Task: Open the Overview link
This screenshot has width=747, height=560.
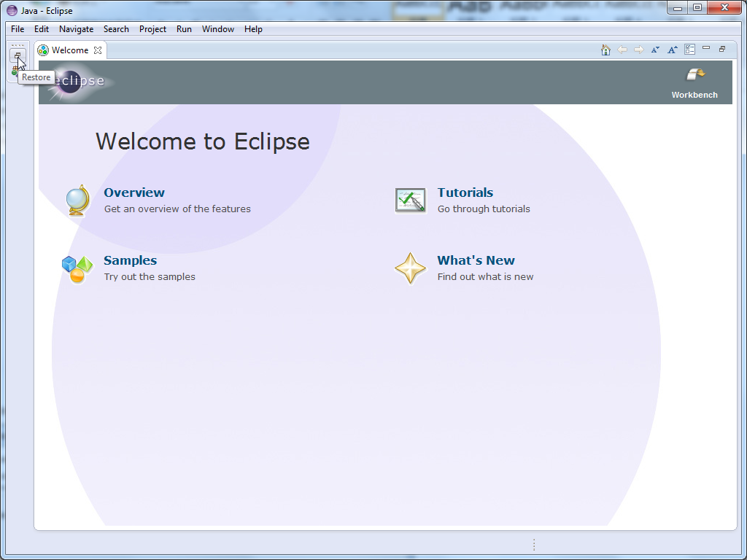Action: 134,192
